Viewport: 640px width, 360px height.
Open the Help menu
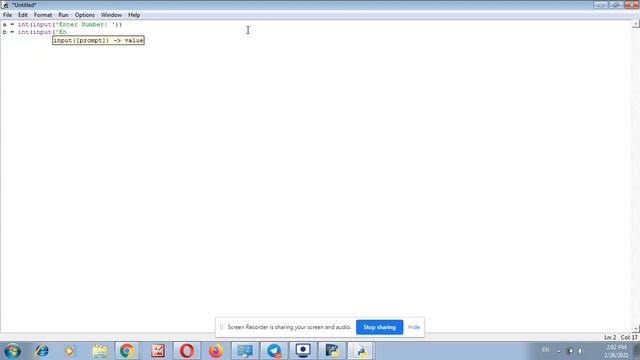134,15
